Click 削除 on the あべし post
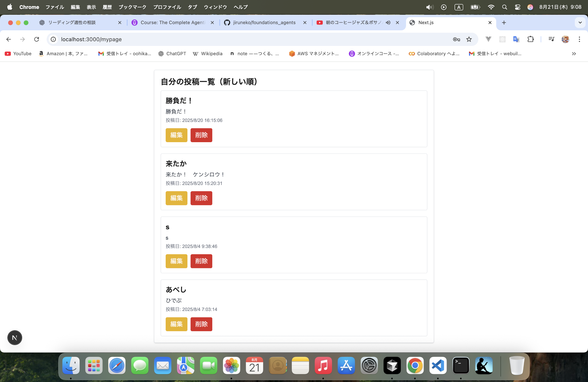The image size is (588, 382). 201,324
